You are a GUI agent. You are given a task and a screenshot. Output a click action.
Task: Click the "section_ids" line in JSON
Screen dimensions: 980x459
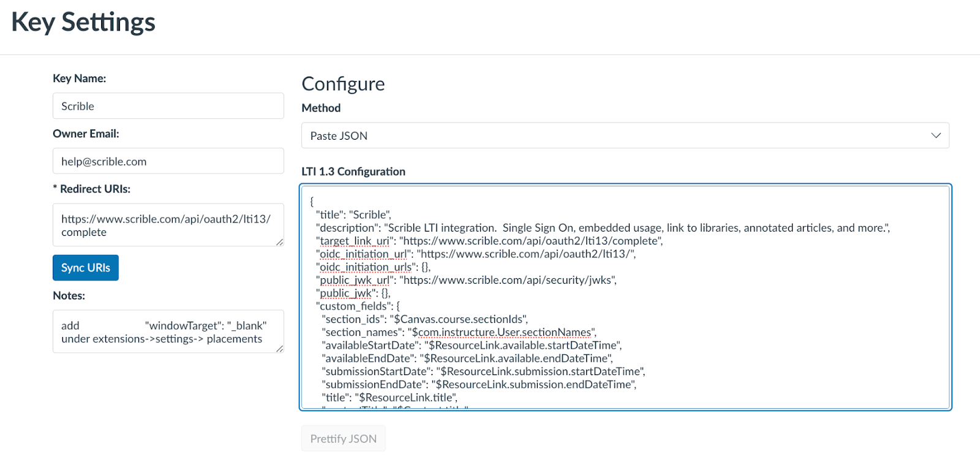[x=425, y=319]
